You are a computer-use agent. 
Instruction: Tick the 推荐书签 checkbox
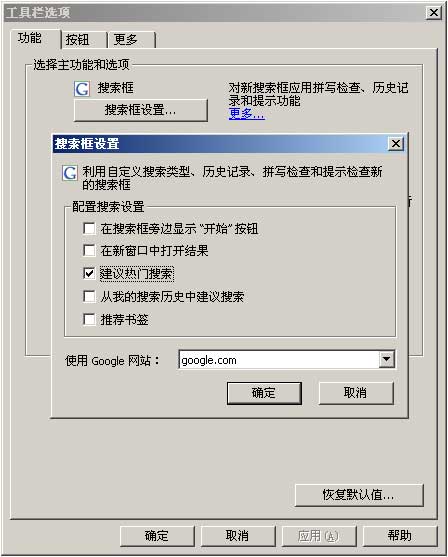point(89,319)
